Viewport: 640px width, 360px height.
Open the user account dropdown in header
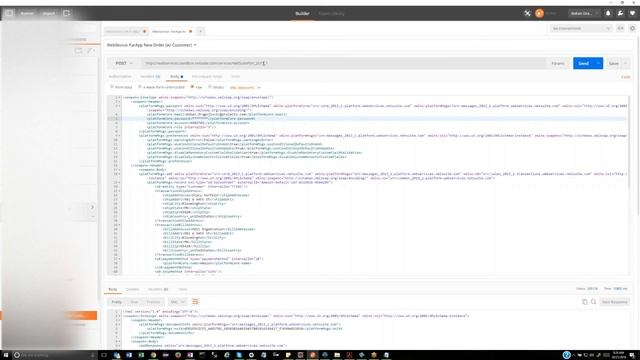(x=584, y=13)
